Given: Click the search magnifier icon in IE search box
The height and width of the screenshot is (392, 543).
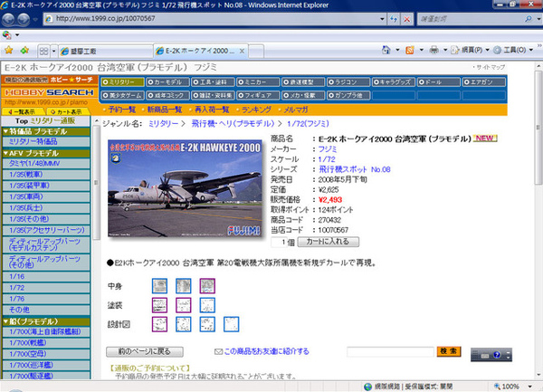Looking at the screenshot, I should click(x=529, y=19).
